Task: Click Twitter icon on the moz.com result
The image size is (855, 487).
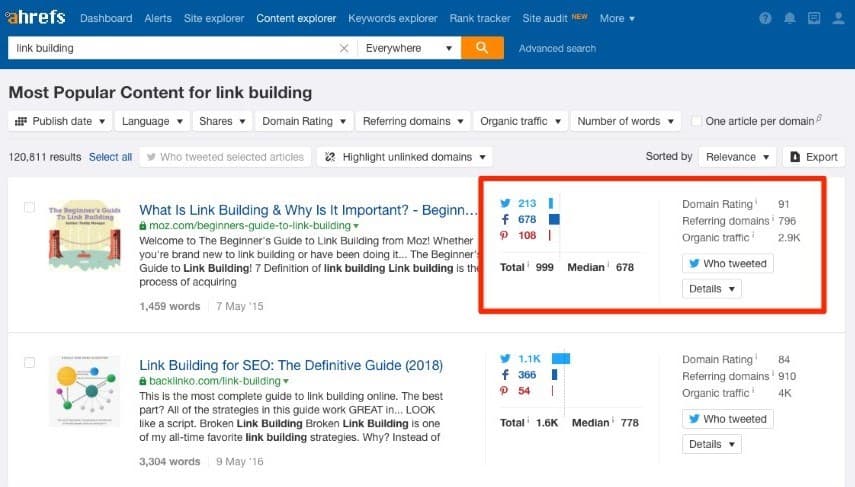Action: pyautogui.click(x=505, y=203)
